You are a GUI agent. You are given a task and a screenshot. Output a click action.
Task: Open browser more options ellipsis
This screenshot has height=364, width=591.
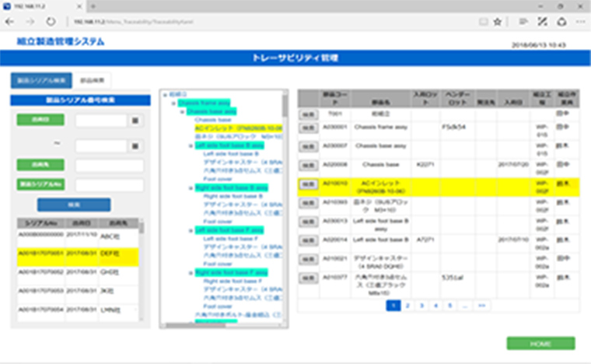[580, 22]
